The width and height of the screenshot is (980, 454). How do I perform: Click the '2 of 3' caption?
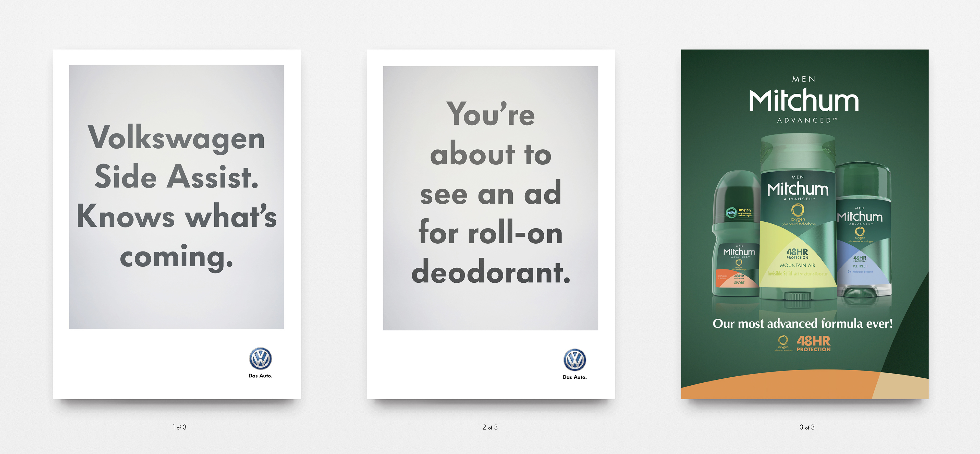[490, 427]
